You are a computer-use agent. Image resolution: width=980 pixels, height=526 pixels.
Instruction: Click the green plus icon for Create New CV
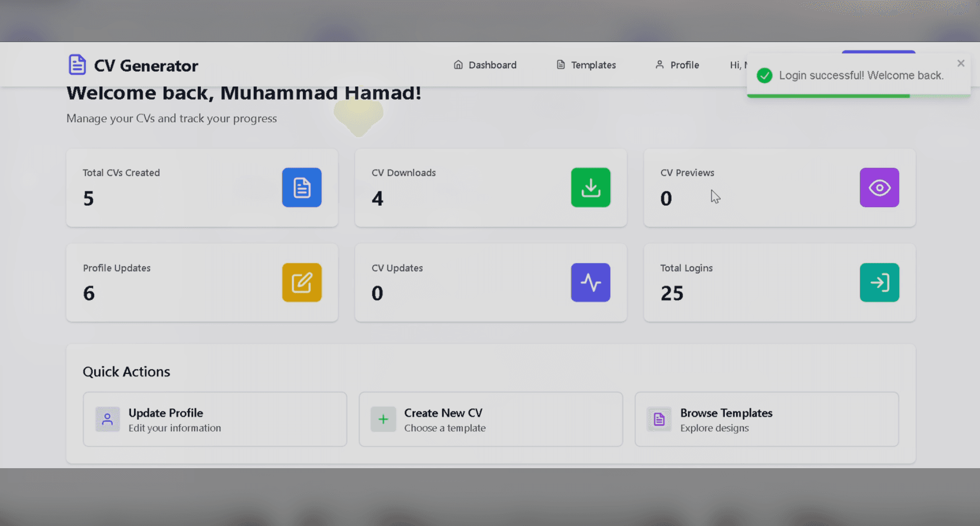pos(383,419)
